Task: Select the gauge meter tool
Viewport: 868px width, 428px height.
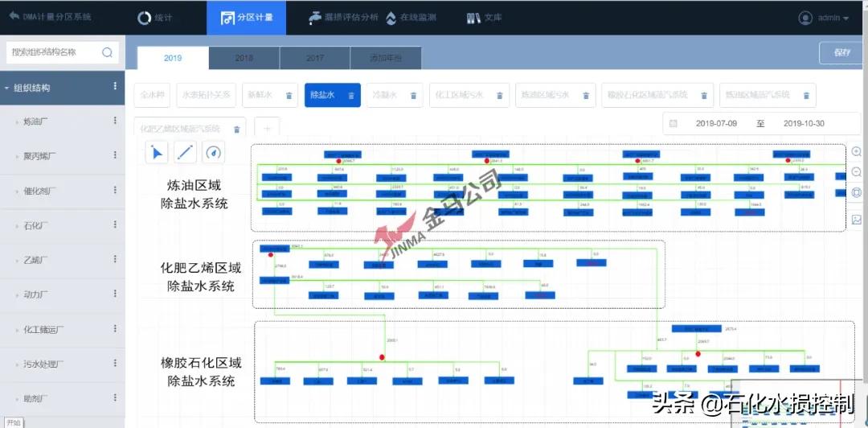Action: tap(214, 153)
